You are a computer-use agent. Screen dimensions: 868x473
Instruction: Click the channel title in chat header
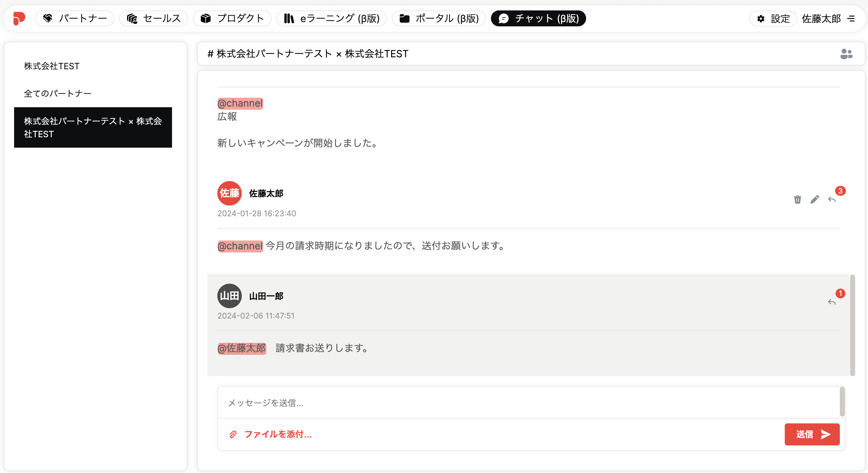pos(308,54)
